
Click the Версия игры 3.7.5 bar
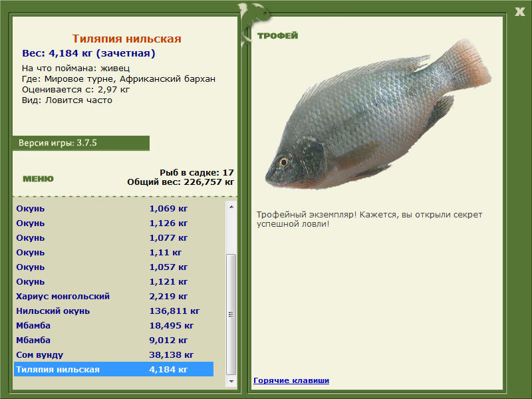pos(80,143)
